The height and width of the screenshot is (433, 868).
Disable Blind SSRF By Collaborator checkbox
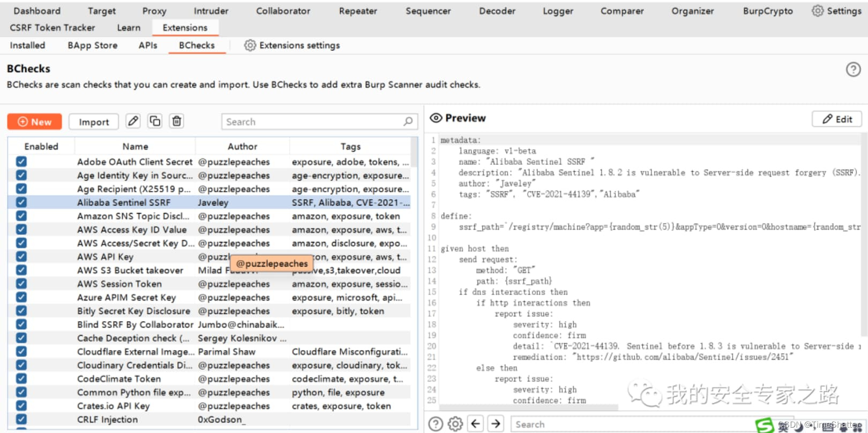(x=21, y=324)
